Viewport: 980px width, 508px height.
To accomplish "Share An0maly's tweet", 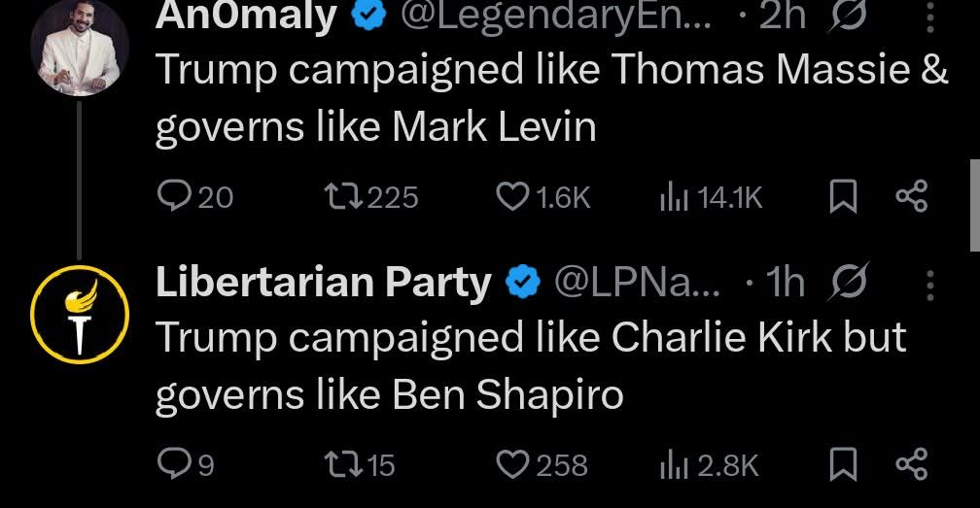I will 911,198.
